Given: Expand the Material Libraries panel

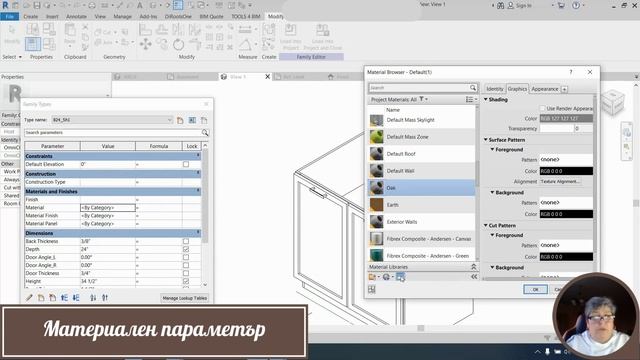Looking at the screenshot, I should pyautogui.click(x=473, y=267).
